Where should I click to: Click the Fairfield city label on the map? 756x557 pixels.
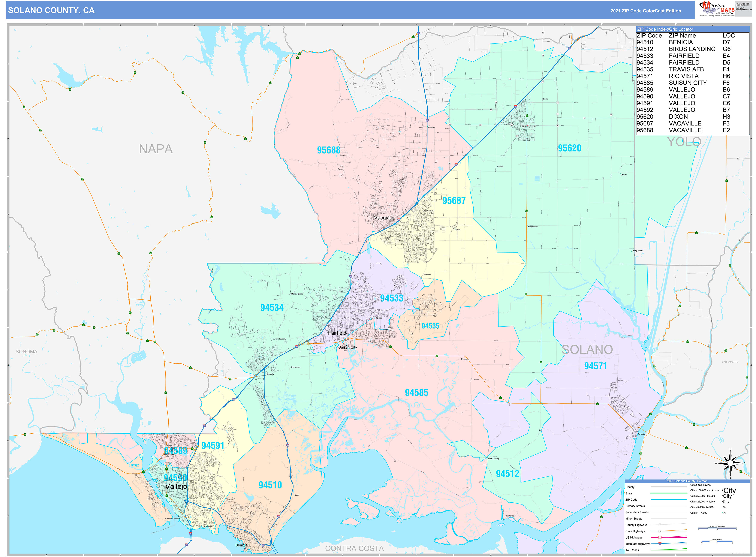[x=337, y=333]
